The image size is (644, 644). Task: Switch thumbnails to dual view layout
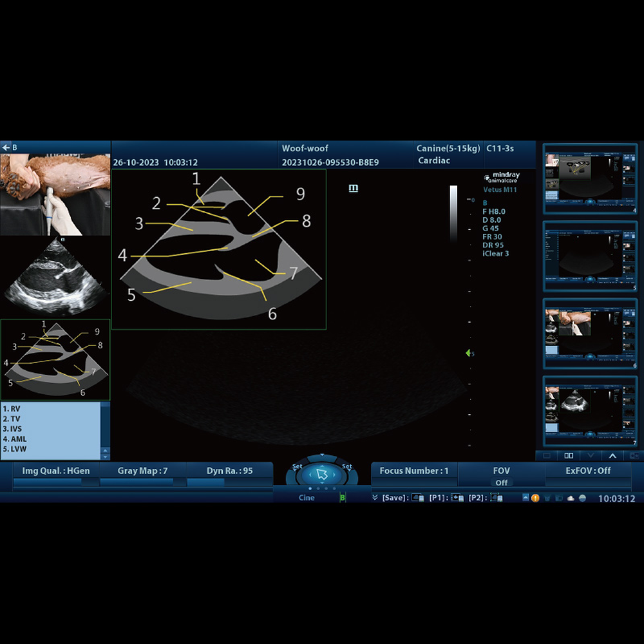(x=569, y=455)
